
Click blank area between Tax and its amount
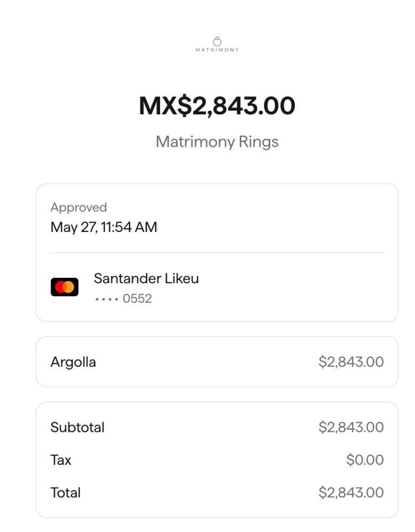click(207, 460)
